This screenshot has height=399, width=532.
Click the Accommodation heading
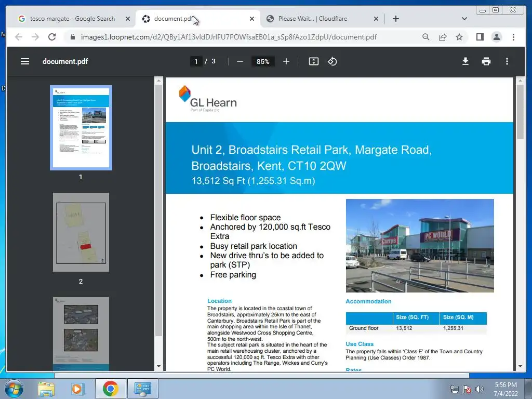368,301
